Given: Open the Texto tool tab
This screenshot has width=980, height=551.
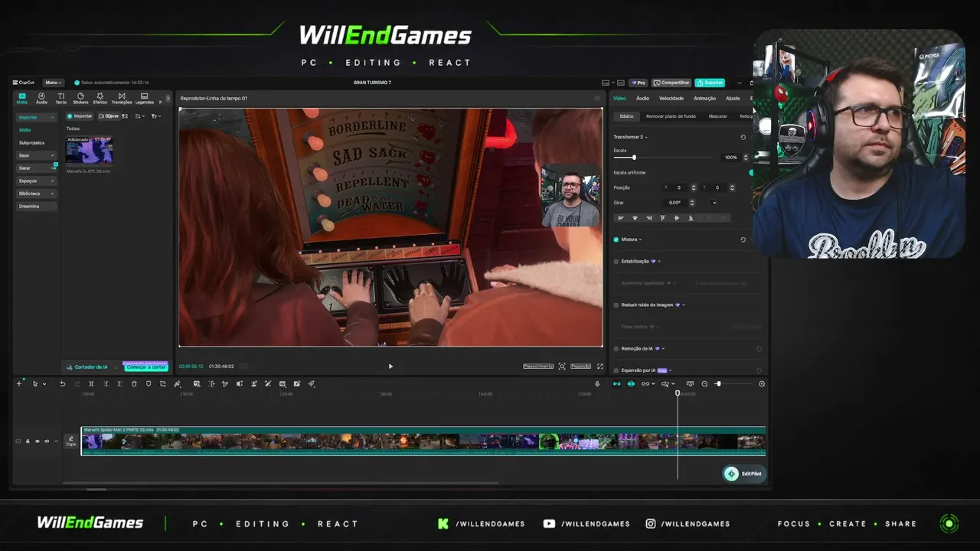Looking at the screenshot, I should tap(60, 98).
